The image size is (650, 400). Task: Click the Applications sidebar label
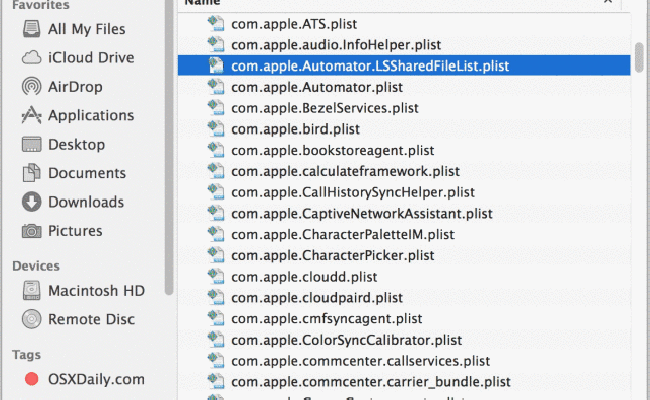[x=91, y=115]
